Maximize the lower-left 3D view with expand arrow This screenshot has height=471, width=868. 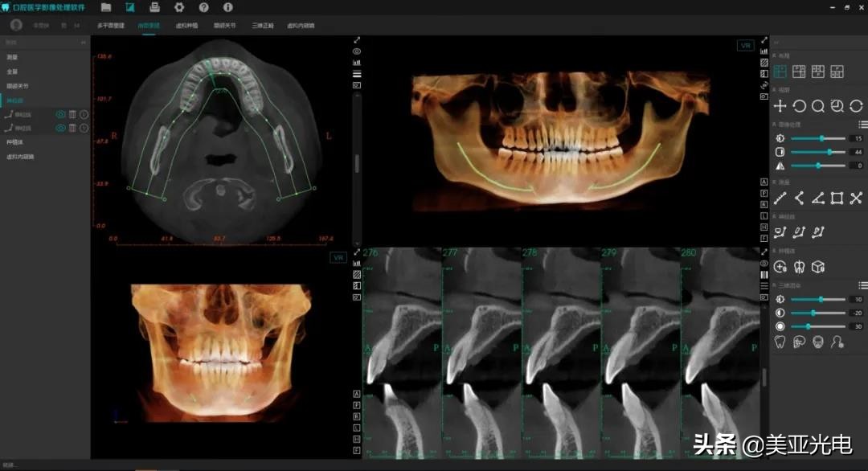357,252
